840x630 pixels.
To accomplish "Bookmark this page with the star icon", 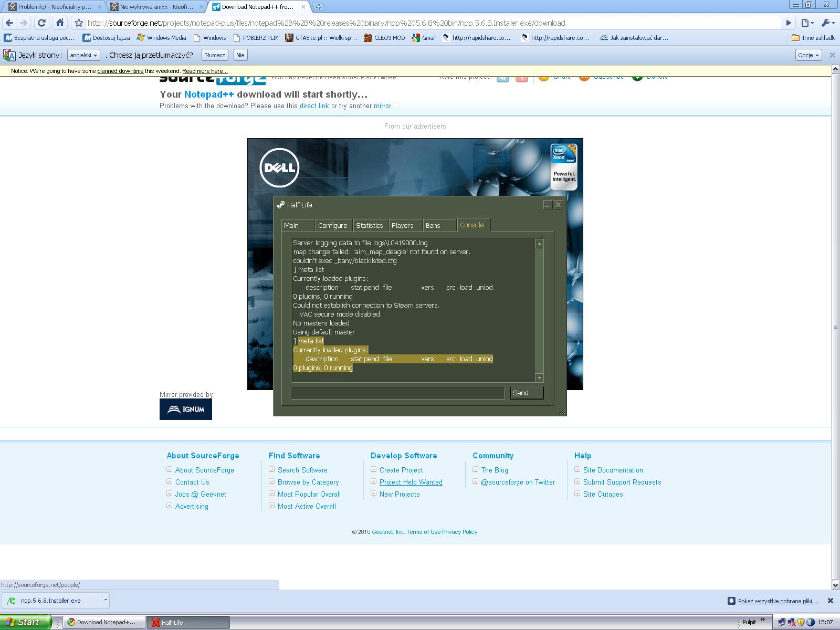I will click(x=79, y=23).
